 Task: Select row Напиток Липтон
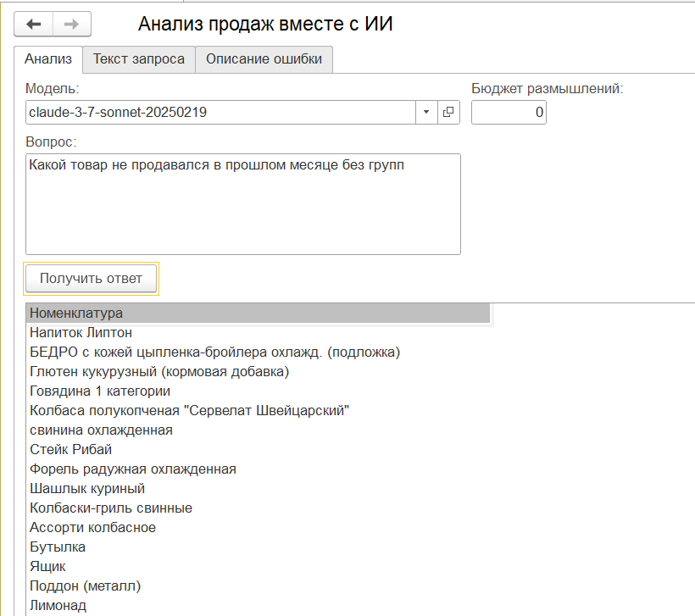coord(258,332)
